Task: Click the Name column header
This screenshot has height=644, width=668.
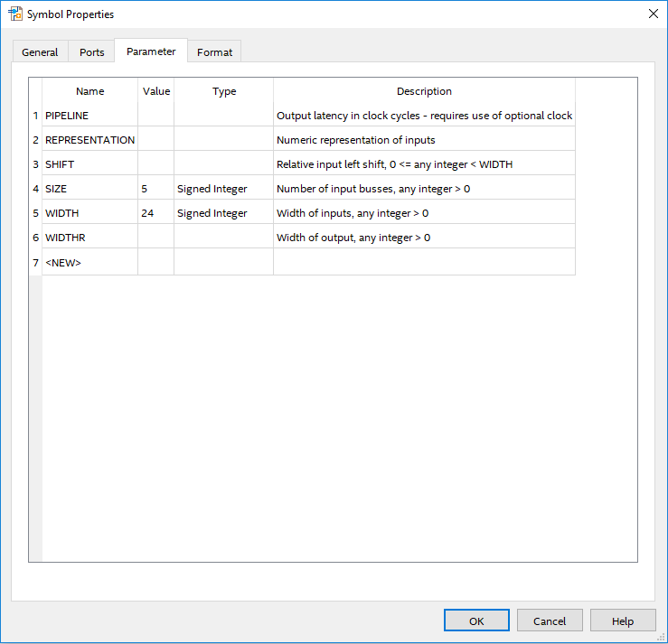Action: click(89, 91)
